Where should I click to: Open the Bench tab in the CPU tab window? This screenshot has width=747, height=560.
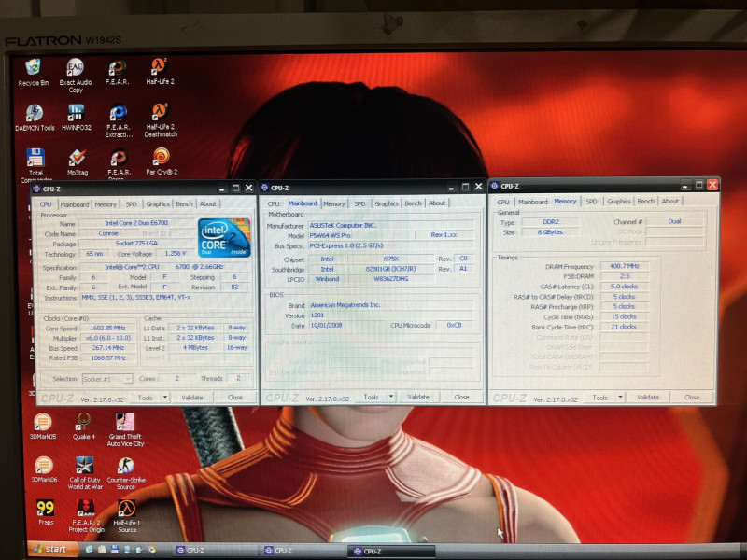(184, 203)
